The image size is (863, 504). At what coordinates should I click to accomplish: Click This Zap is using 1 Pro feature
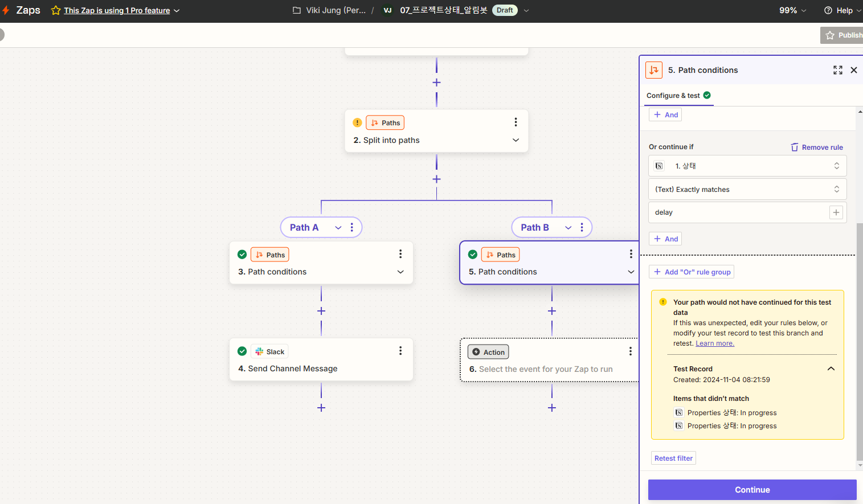pyautogui.click(x=117, y=10)
